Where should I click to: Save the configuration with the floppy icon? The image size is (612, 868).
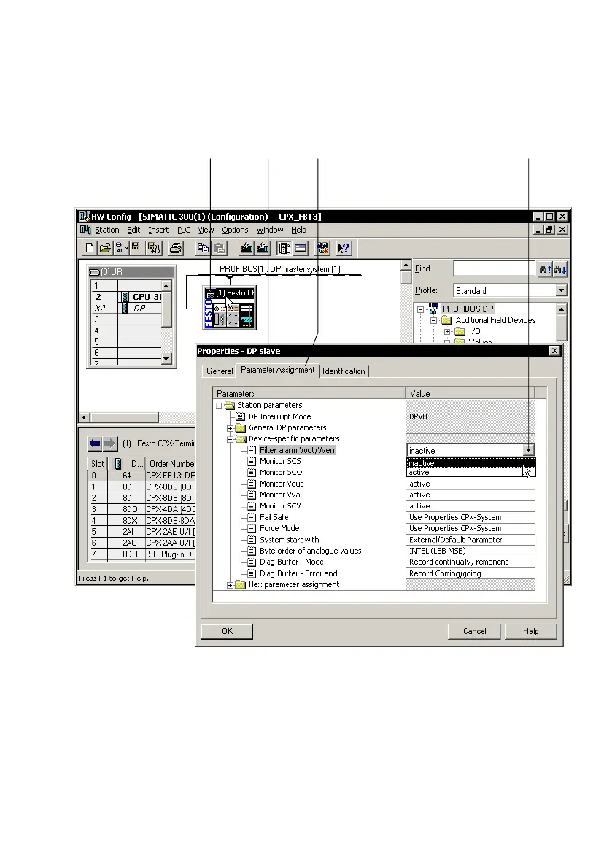click(x=136, y=248)
